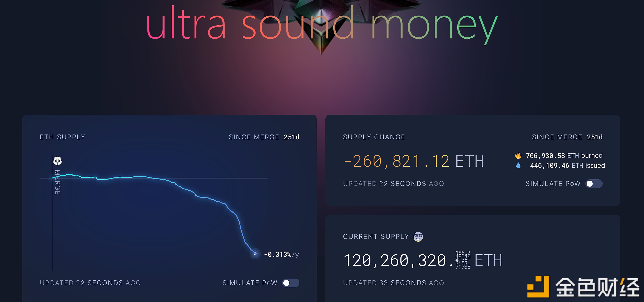Click the 金色财经 watermark text
Screen dimensions: 644x302
(597, 287)
